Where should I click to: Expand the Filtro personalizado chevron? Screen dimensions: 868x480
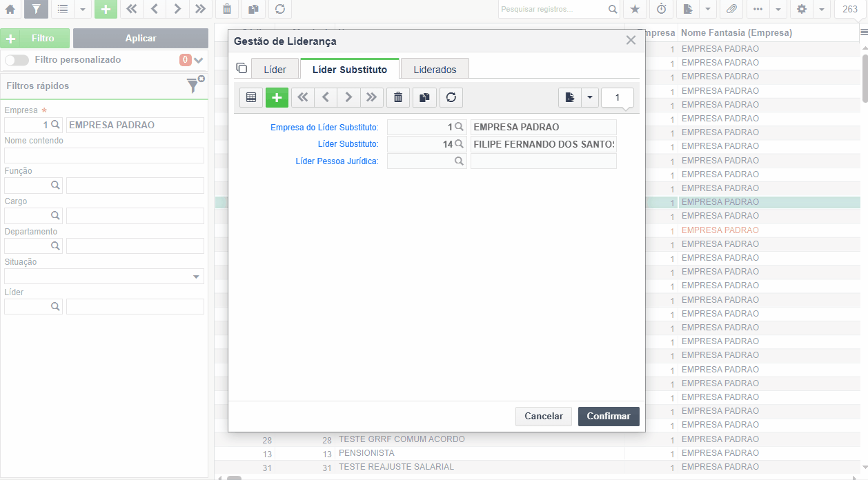(199, 60)
